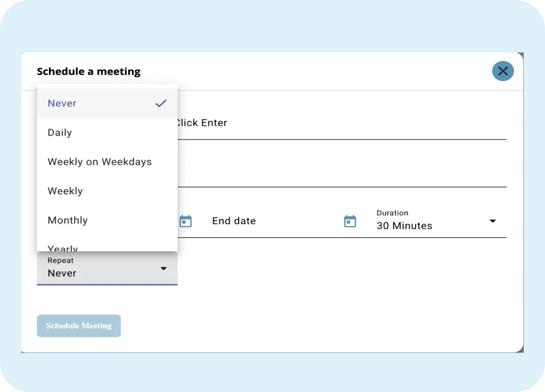Click the X icon to close the dialog
This screenshot has width=545, height=392.
tap(502, 71)
